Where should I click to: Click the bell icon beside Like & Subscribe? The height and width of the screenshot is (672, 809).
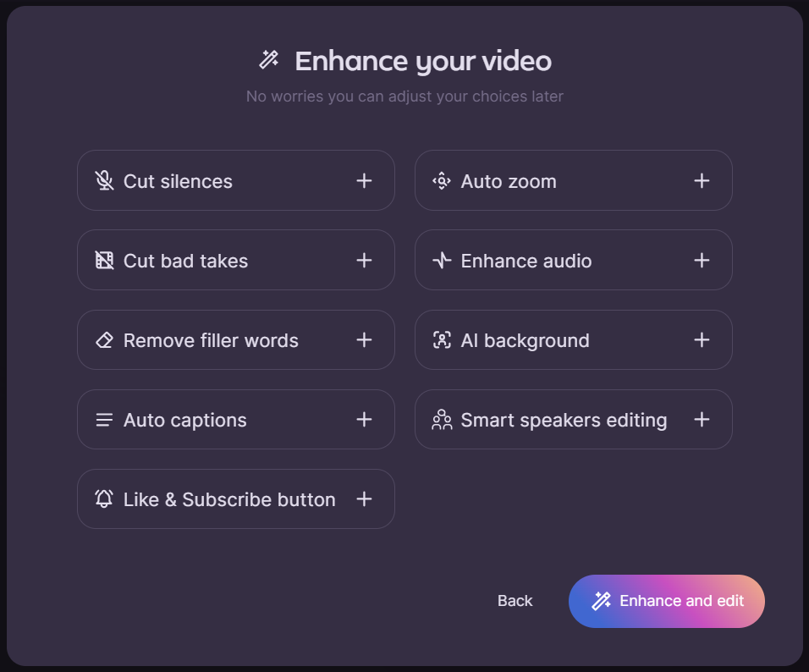[104, 498]
